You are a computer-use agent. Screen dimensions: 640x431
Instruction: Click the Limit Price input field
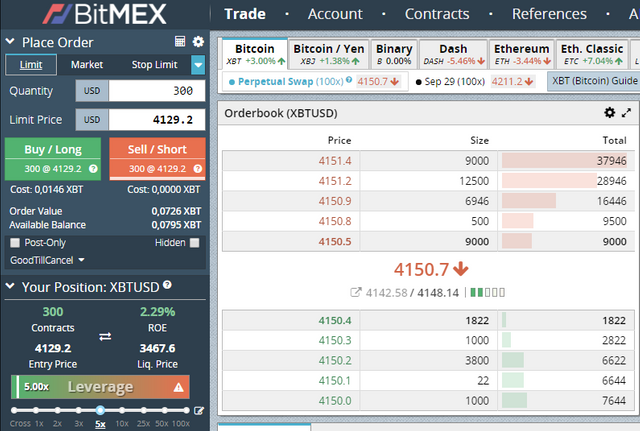tap(157, 120)
